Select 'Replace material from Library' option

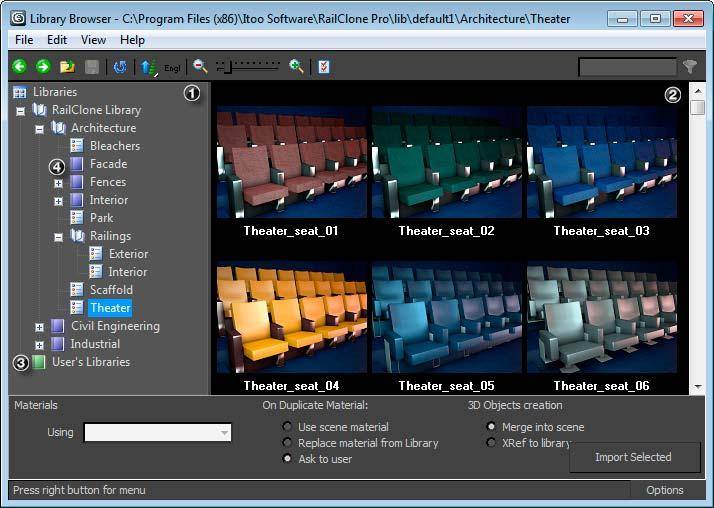click(x=288, y=443)
